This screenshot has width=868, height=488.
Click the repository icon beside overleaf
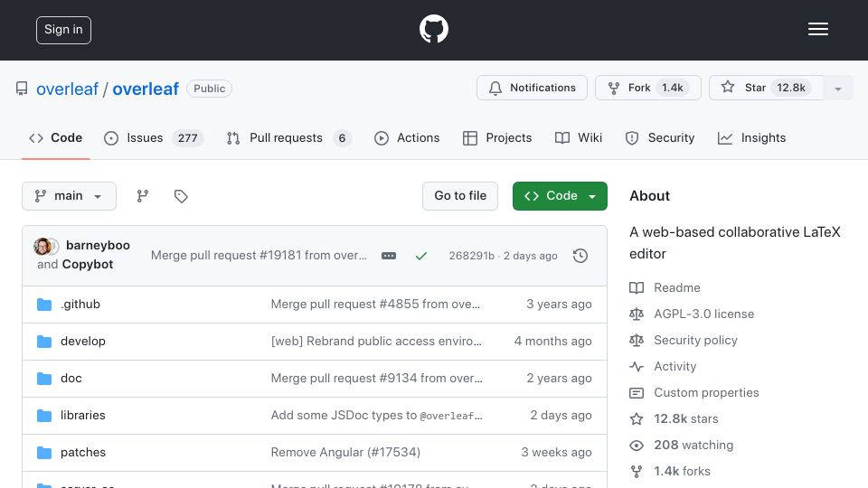click(x=22, y=89)
